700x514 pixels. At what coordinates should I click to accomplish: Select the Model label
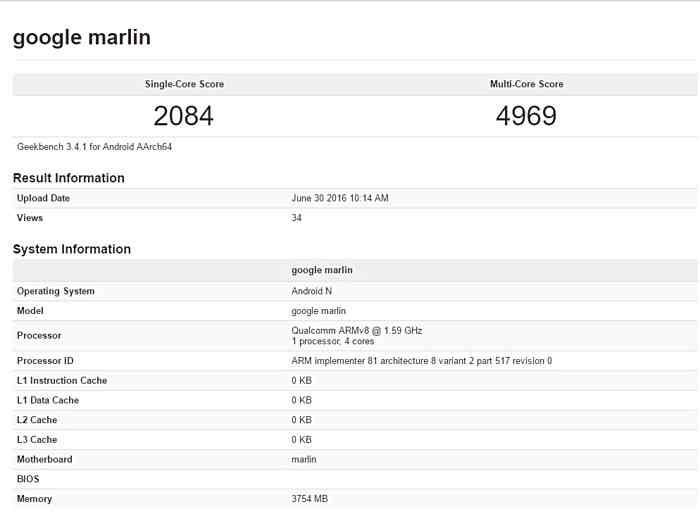30,310
